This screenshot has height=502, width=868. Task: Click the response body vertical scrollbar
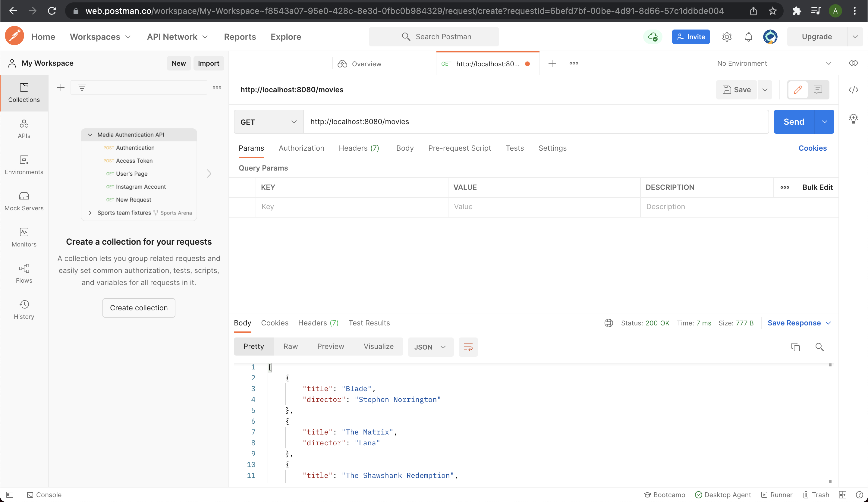(830, 423)
